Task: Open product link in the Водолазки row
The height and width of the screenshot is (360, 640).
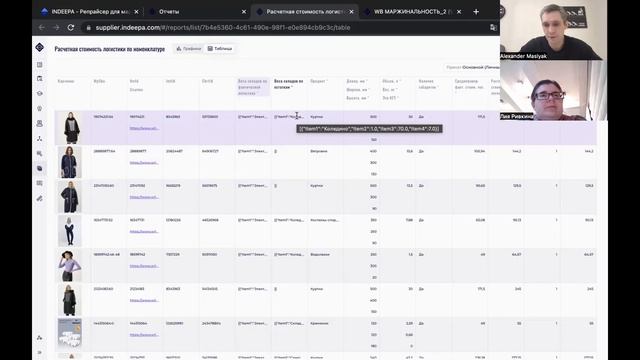Action: [144, 266]
